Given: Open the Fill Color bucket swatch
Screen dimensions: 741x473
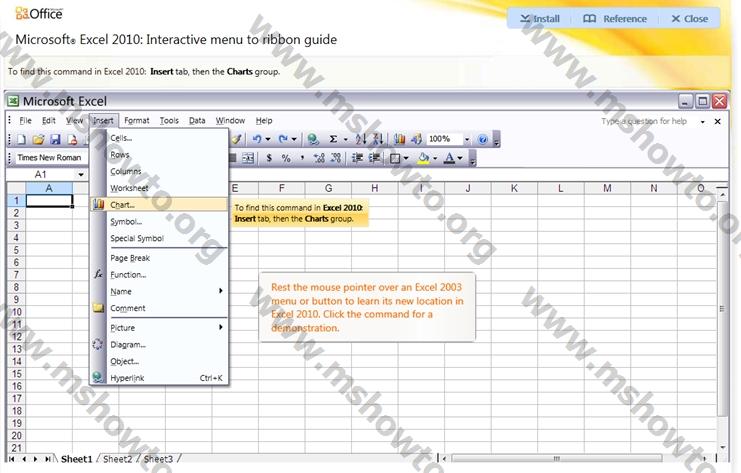Looking at the screenshot, I should pyautogui.click(x=424, y=158).
